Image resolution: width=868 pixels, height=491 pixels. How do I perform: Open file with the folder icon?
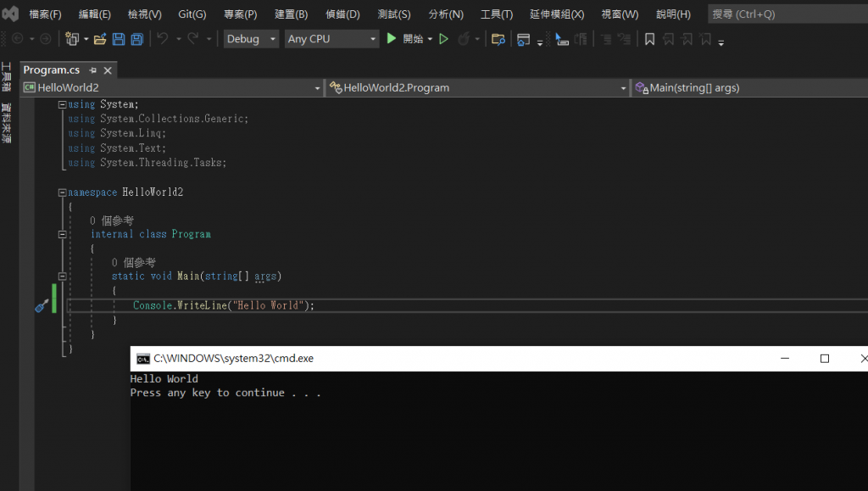(x=100, y=39)
